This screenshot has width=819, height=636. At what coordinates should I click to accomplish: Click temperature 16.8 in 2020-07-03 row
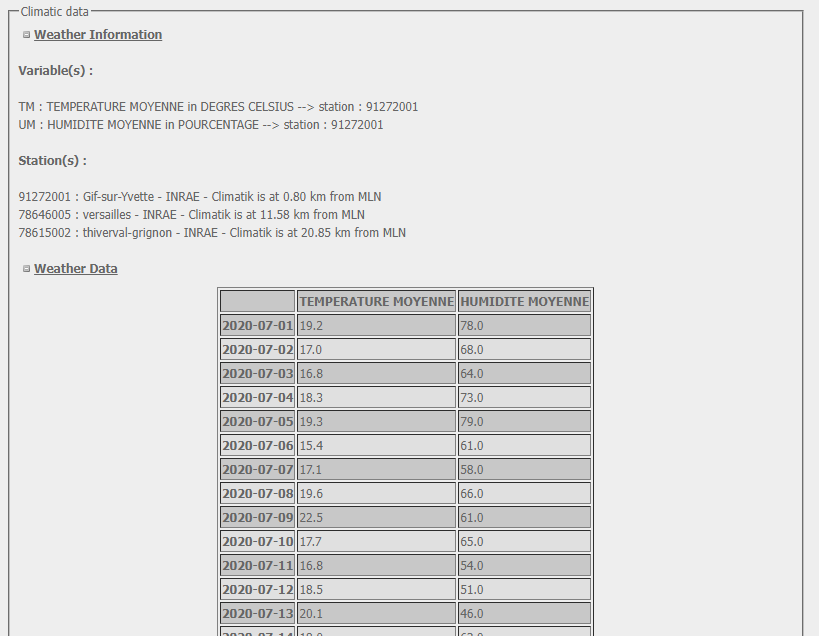[x=377, y=373]
